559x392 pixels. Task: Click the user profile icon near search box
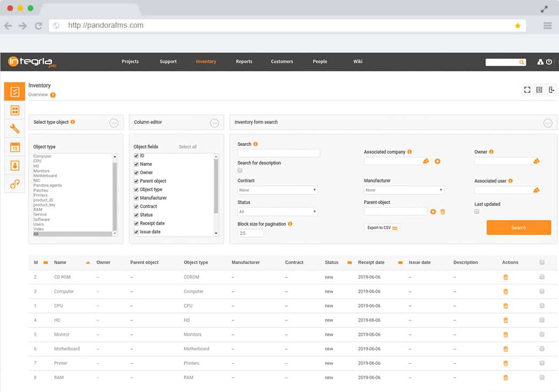[x=539, y=62]
